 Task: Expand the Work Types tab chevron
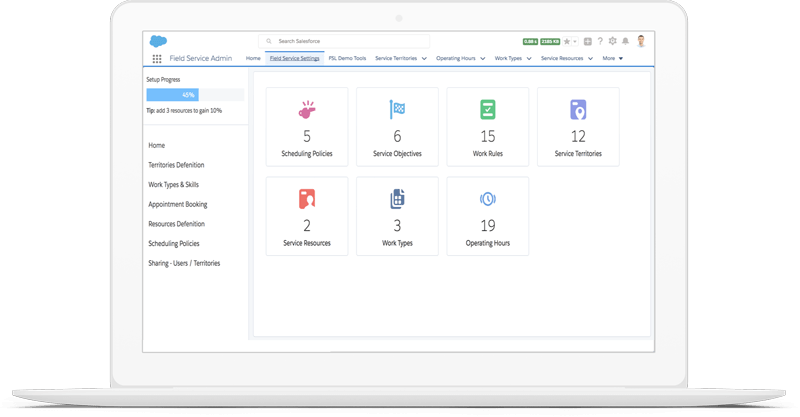coord(529,59)
